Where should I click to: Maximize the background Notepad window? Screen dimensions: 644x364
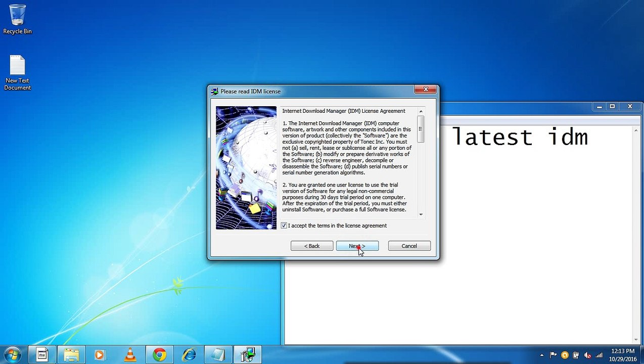(x=612, y=106)
